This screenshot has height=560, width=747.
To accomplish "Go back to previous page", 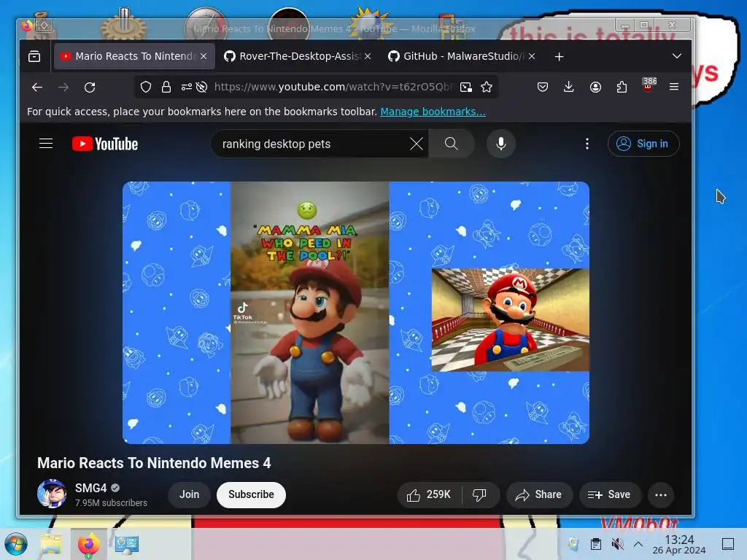I will click(x=37, y=87).
